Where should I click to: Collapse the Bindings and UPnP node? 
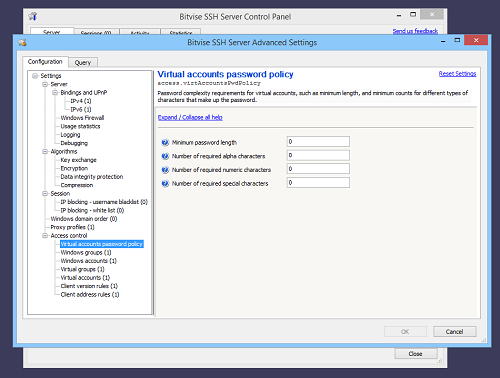pos(55,93)
